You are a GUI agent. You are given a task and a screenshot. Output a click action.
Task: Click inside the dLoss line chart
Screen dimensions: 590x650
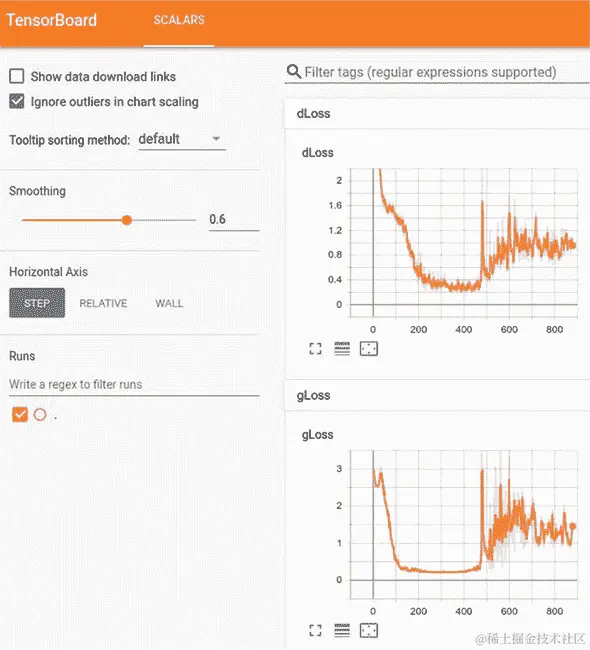[x=464, y=243]
